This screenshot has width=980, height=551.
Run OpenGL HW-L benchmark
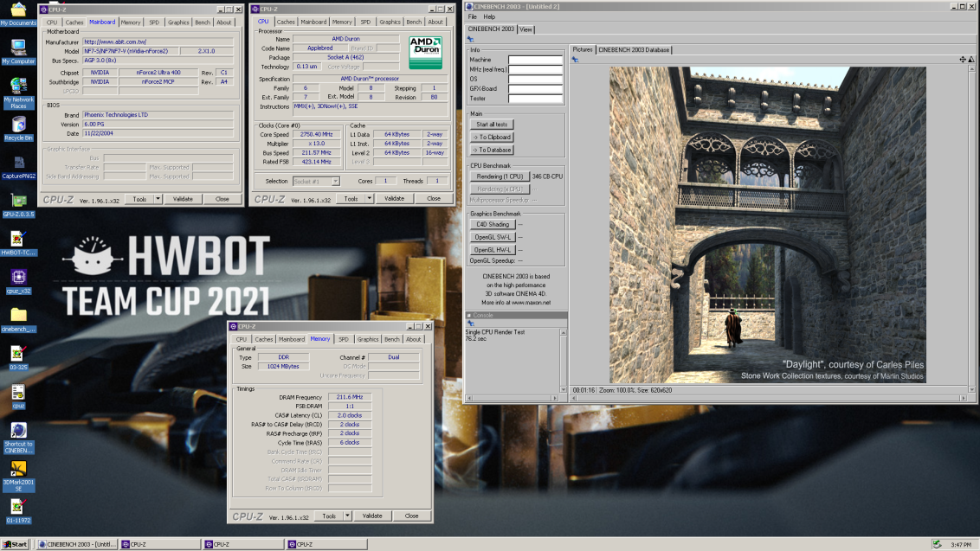point(493,250)
